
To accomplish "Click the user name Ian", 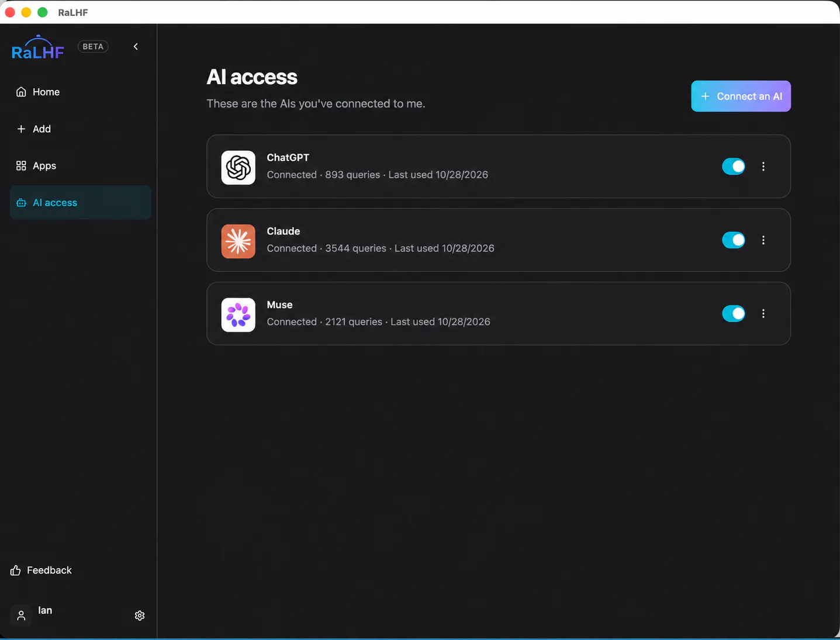I will tap(45, 610).
